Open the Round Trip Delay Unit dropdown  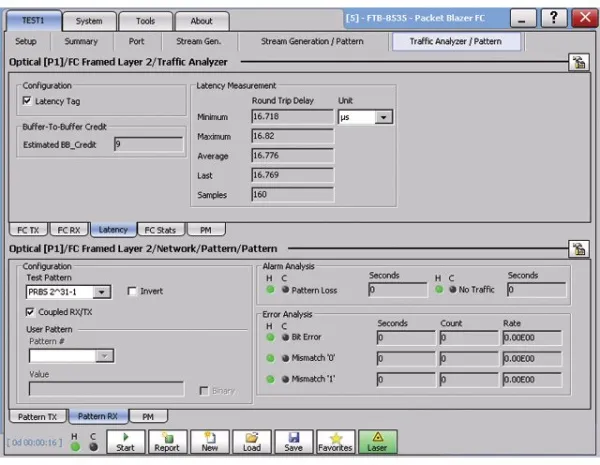[383, 117]
